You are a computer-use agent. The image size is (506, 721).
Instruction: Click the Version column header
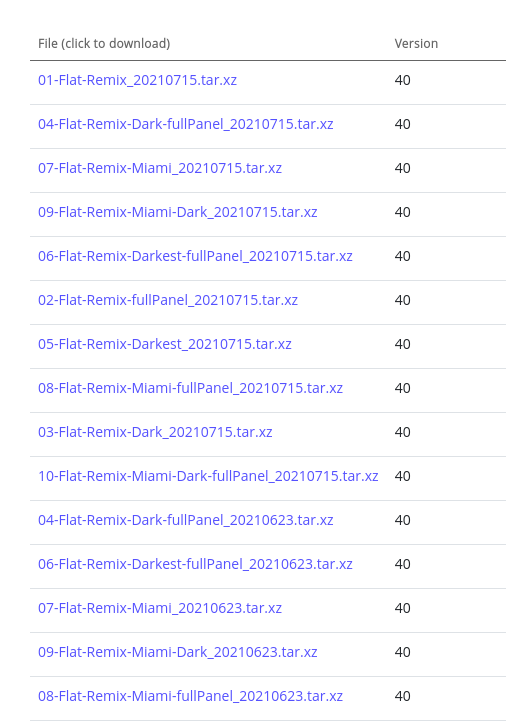tap(416, 44)
